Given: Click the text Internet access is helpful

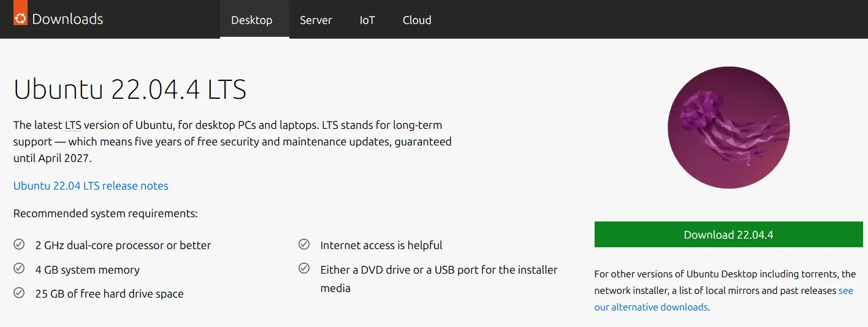Looking at the screenshot, I should click(381, 245).
